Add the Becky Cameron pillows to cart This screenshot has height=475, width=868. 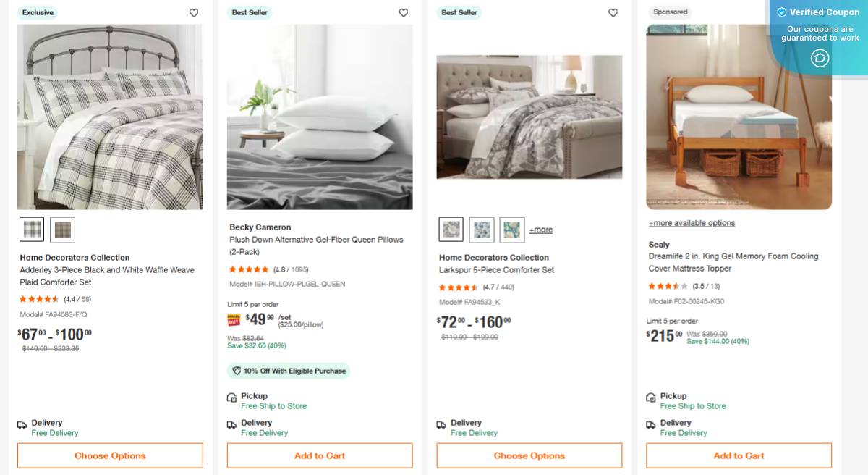320,455
